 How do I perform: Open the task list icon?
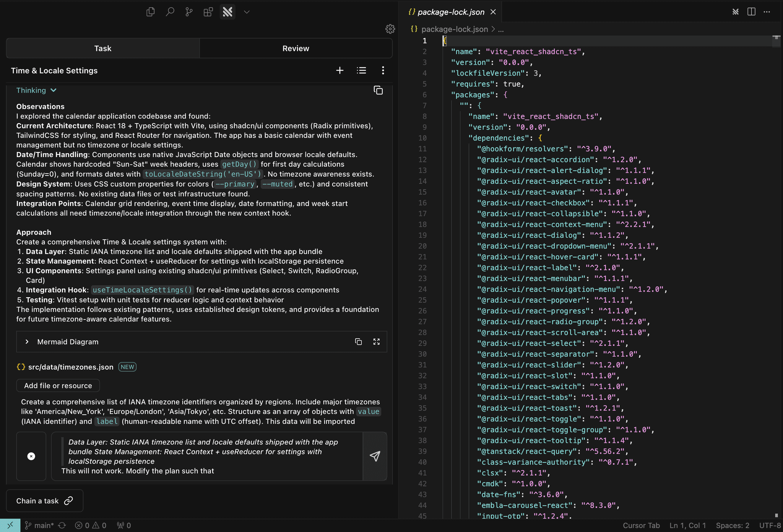click(x=361, y=70)
